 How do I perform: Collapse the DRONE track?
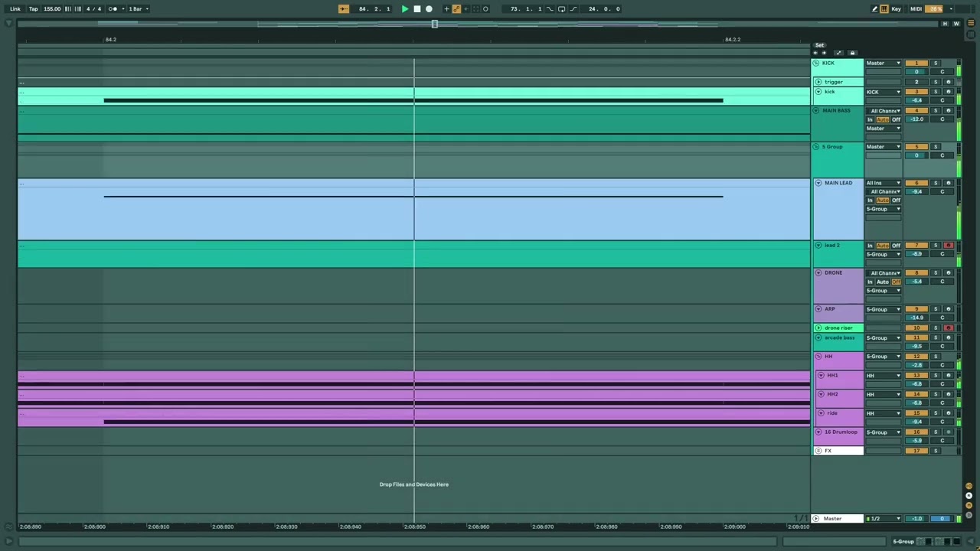tap(818, 273)
